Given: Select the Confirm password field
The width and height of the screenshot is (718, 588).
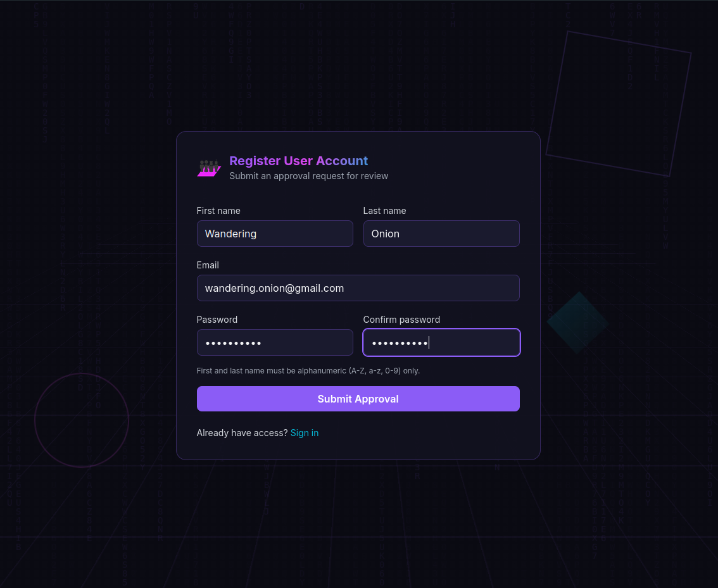Looking at the screenshot, I should point(441,342).
